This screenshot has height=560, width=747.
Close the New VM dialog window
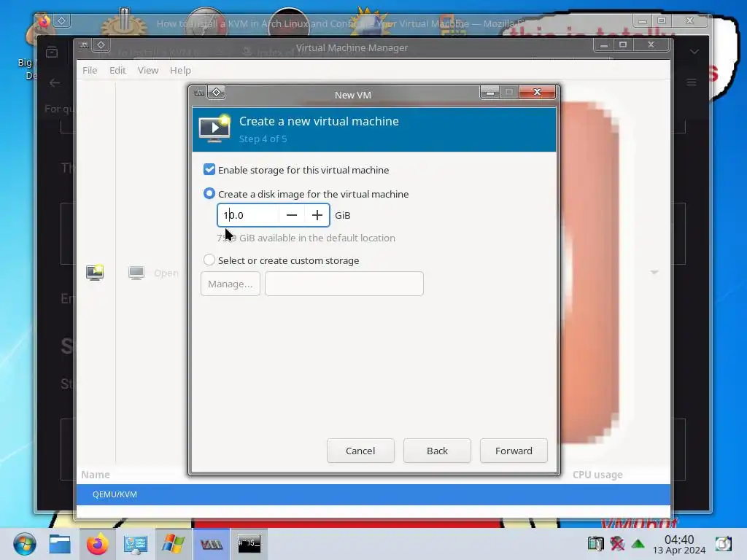(537, 92)
